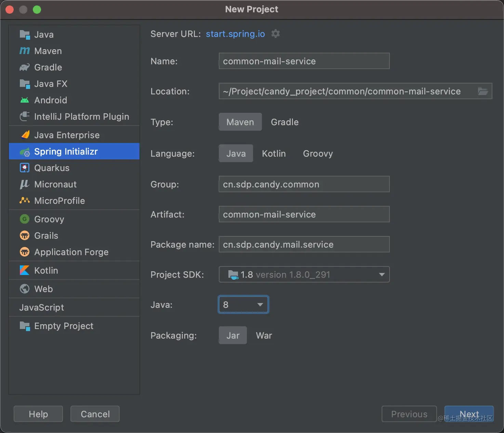Click the Empty Project folder icon
Viewport: 504px width, 433px height.
(25, 326)
